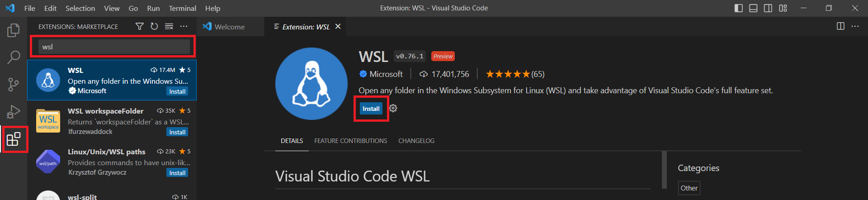Close the Extension: WSL tab
This screenshot has width=868, height=200.
coord(338,27)
